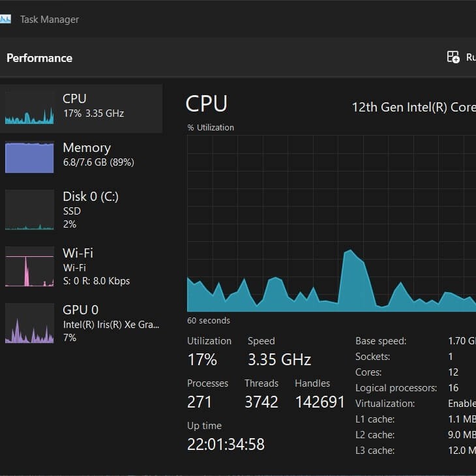
Task: Click the Utilization label under graph
Action: 209,341
